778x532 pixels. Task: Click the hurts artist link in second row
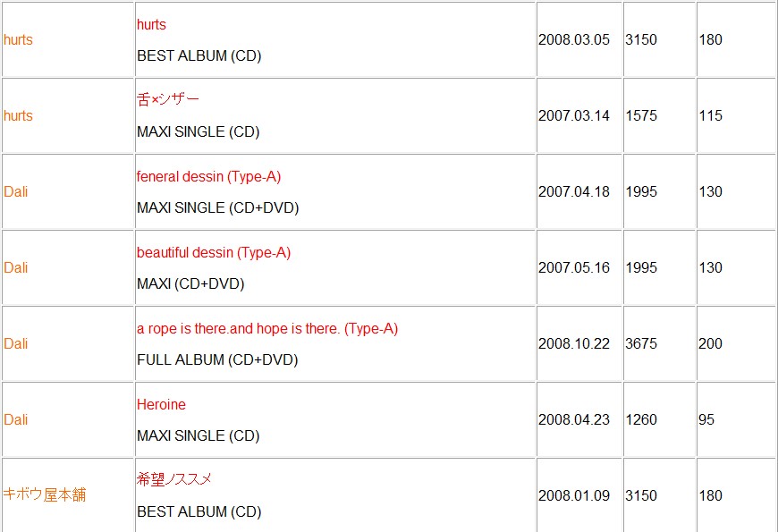click(18, 116)
